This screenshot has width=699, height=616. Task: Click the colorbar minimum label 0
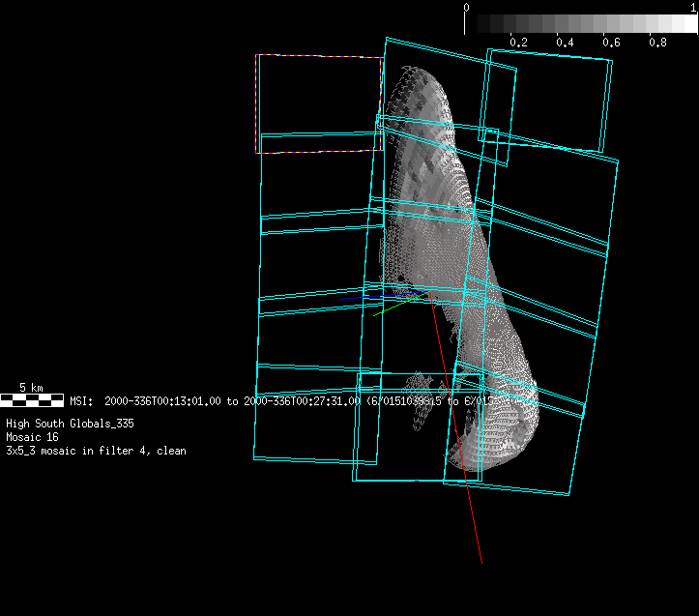pyautogui.click(x=467, y=7)
